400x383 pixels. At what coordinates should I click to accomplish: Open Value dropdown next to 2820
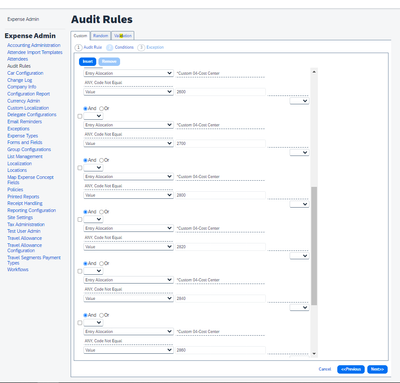(x=128, y=247)
